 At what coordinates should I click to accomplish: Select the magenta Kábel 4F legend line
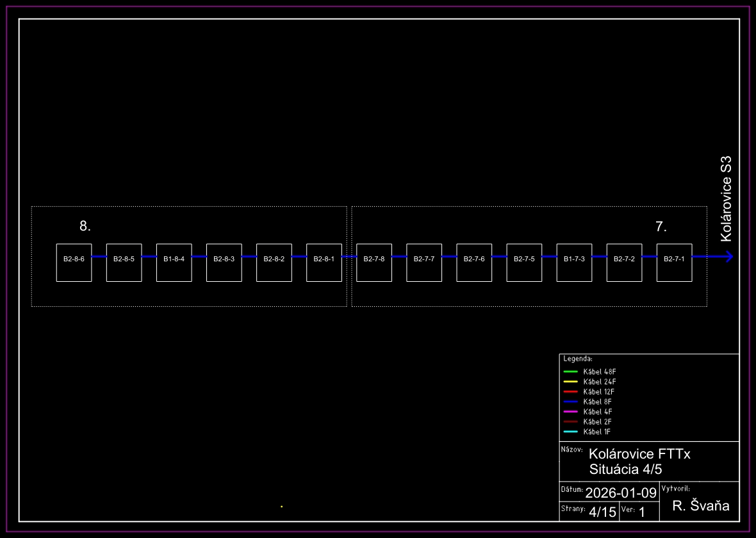point(570,411)
